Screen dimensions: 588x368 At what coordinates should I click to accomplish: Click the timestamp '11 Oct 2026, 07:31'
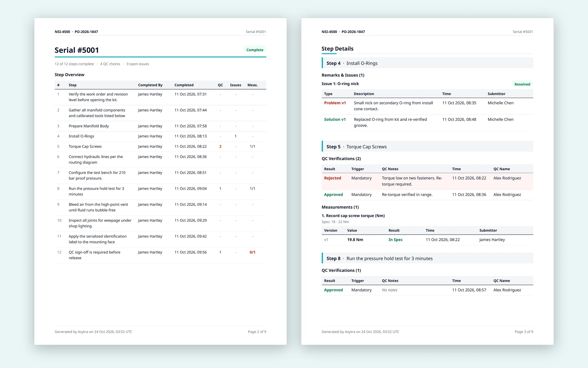[x=191, y=94]
